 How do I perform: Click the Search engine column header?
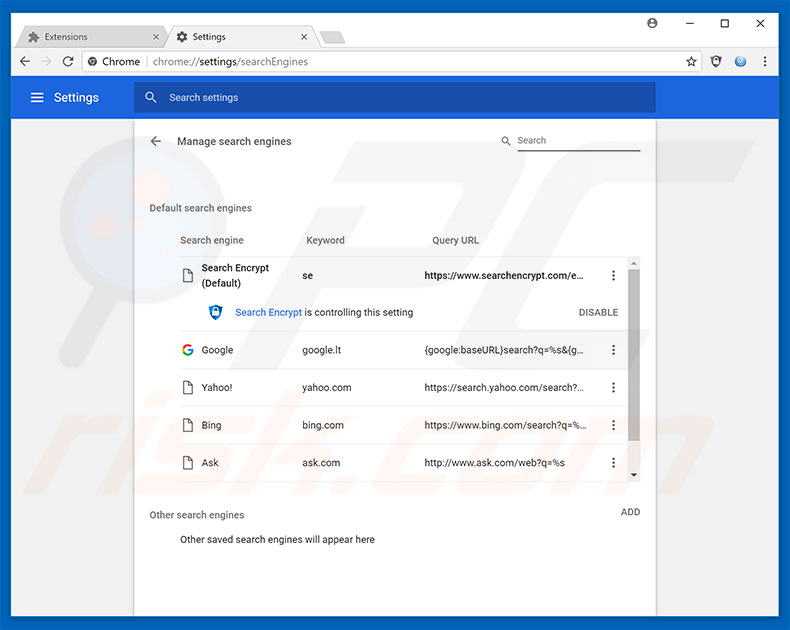coord(212,240)
